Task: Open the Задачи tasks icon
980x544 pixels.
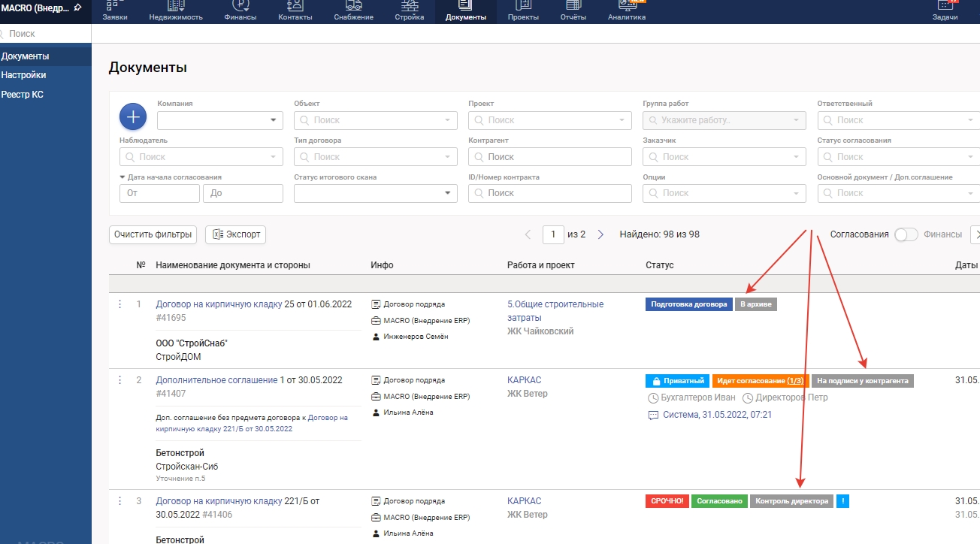Action: click(x=944, y=11)
